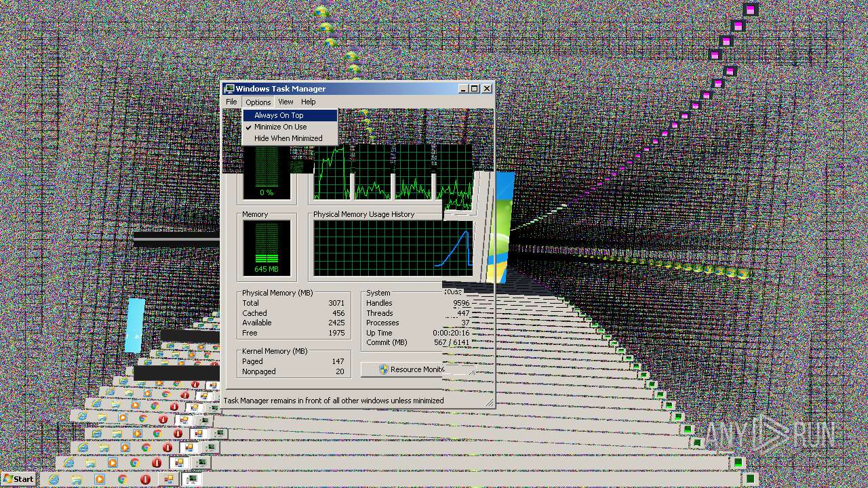This screenshot has width=868, height=488.
Task: Close the open Options menu
Action: coord(258,102)
